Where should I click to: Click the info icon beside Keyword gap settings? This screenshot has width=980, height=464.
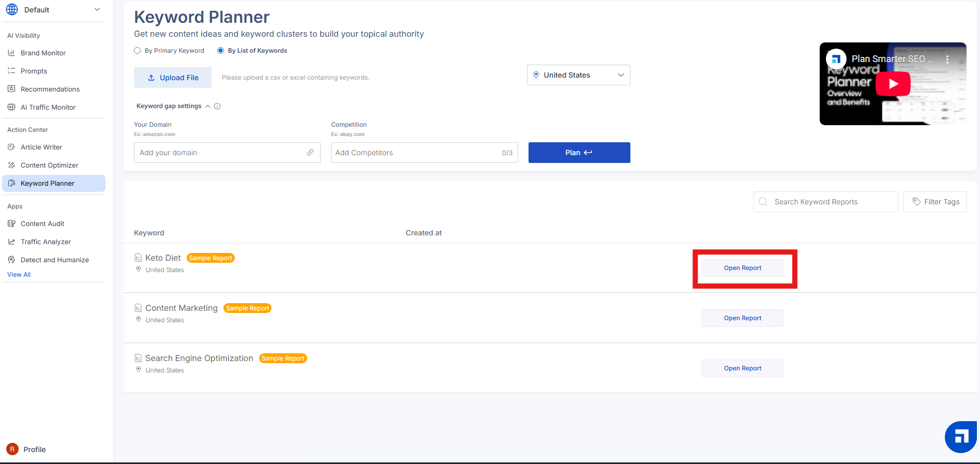[x=217, y=107]
